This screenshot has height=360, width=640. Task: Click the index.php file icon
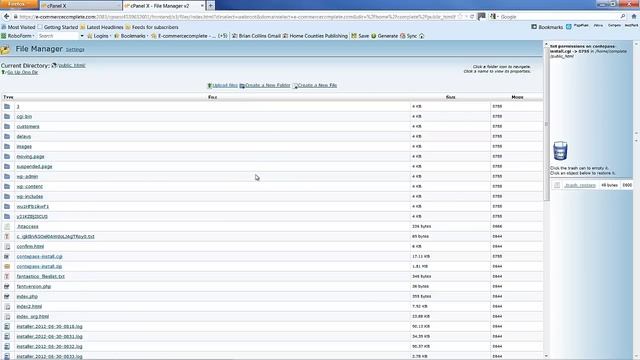coord(7,296)
